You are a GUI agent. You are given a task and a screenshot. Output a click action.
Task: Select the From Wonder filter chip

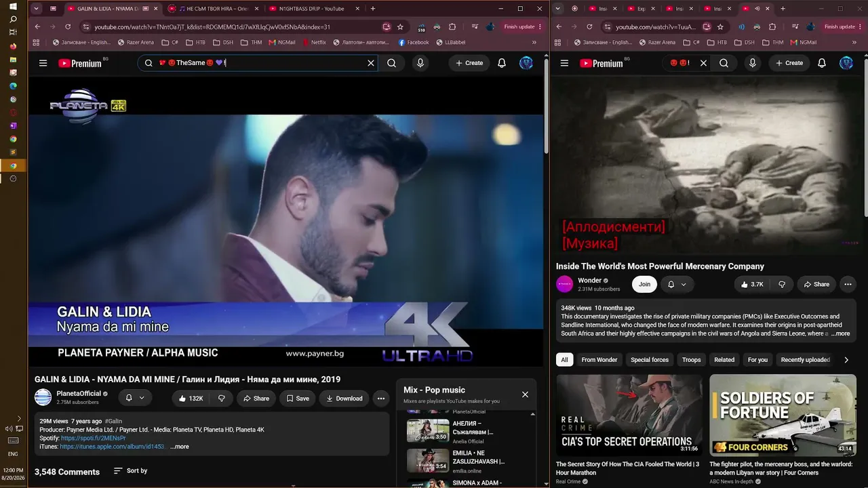click(x=599, y=360)
